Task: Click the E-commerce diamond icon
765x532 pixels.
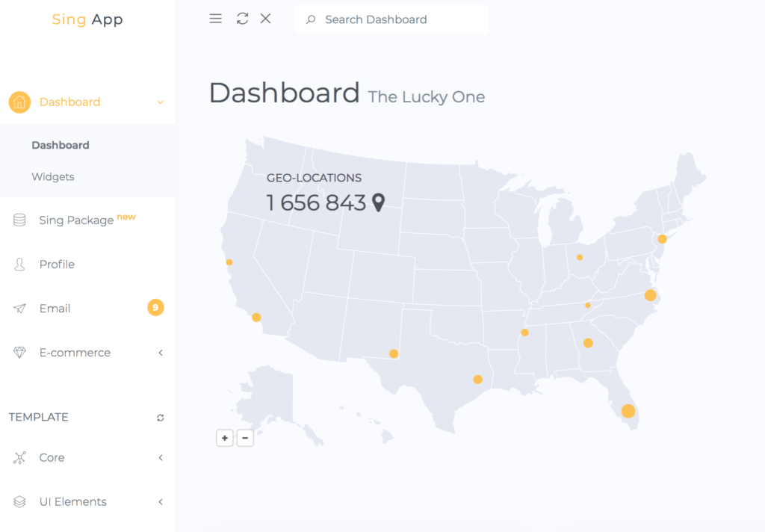Action: (x=19, y=353)
